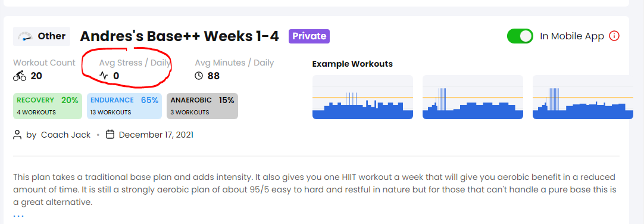This screenshot has width=644, height=224.
Task: Click the Coach Jack author name
Action: (x=65, y=135)
